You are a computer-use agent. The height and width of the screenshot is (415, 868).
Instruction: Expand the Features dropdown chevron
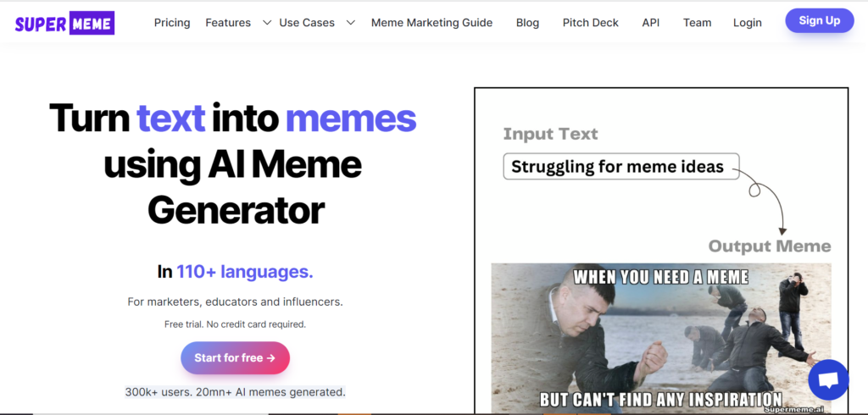click(x=267, y=23)
